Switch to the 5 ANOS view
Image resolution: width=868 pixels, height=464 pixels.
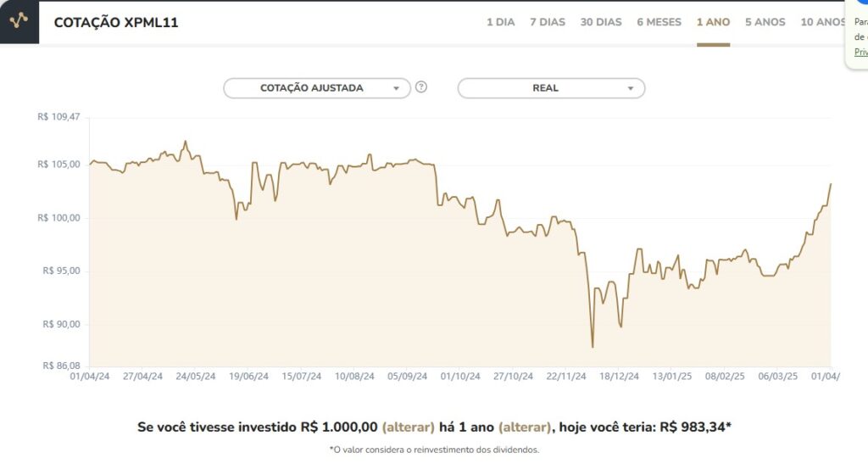765,22
